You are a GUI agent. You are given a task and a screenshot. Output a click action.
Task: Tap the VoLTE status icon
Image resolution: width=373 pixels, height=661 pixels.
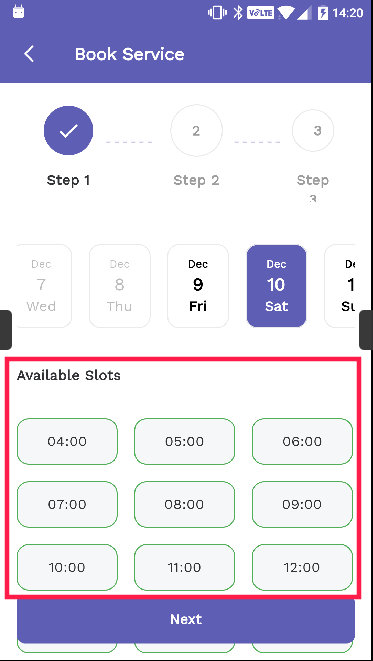260,13
